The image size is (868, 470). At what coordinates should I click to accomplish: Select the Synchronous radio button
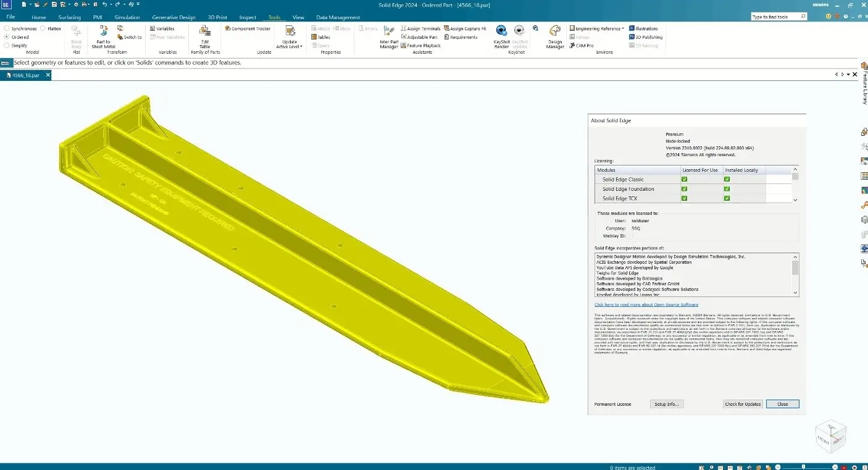tap(6, 28)
